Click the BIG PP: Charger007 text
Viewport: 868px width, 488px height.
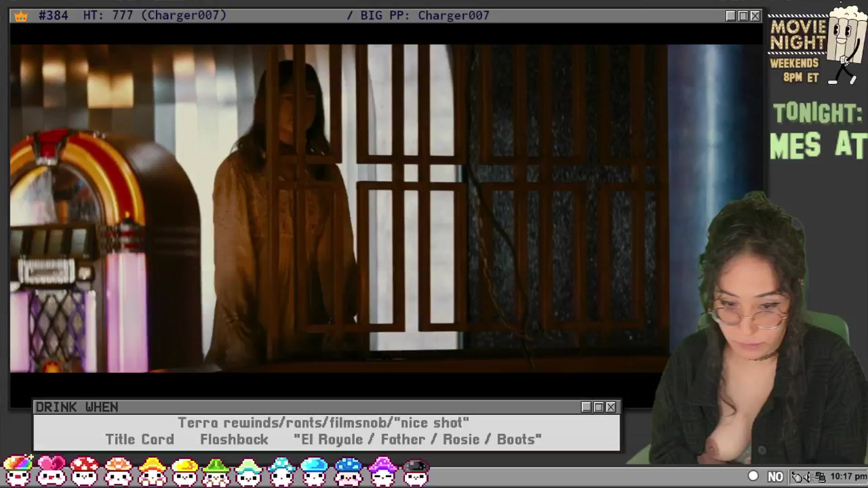pyautogui.click(x=425, y=15)
